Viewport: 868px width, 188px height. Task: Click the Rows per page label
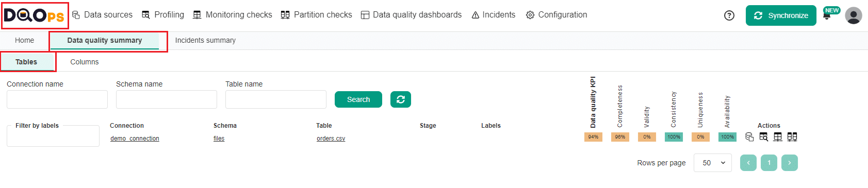(x=661, y=163)
